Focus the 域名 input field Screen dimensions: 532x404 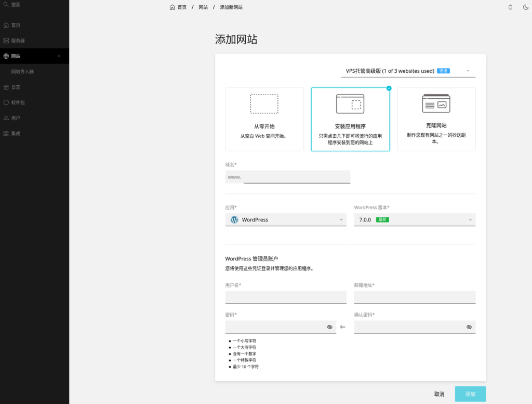click(297, 177)
